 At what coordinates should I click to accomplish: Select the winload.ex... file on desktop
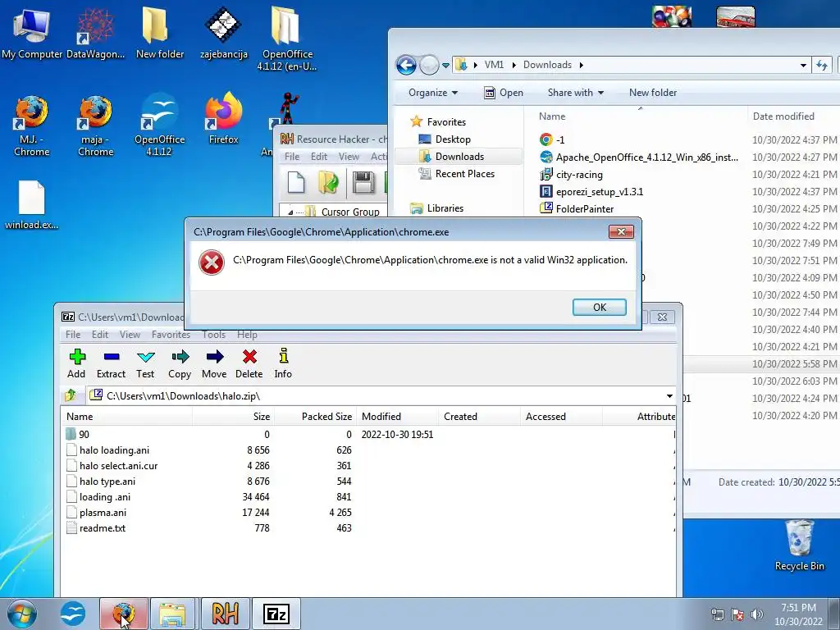(x=32, y=205)
